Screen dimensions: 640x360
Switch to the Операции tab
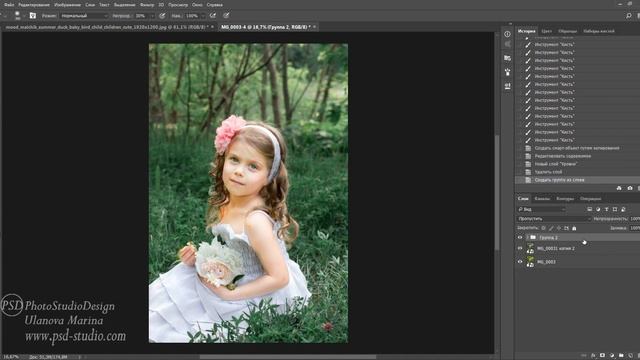(591, 199)
